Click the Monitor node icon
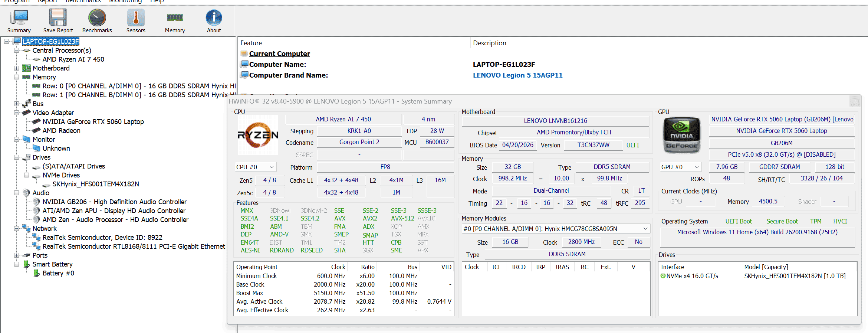The height and width of the screenshot is (333, 868). [26, 139]
